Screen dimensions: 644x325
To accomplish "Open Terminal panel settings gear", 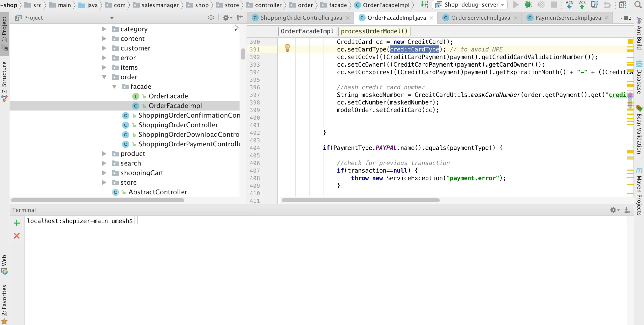I will pos(615,210).
